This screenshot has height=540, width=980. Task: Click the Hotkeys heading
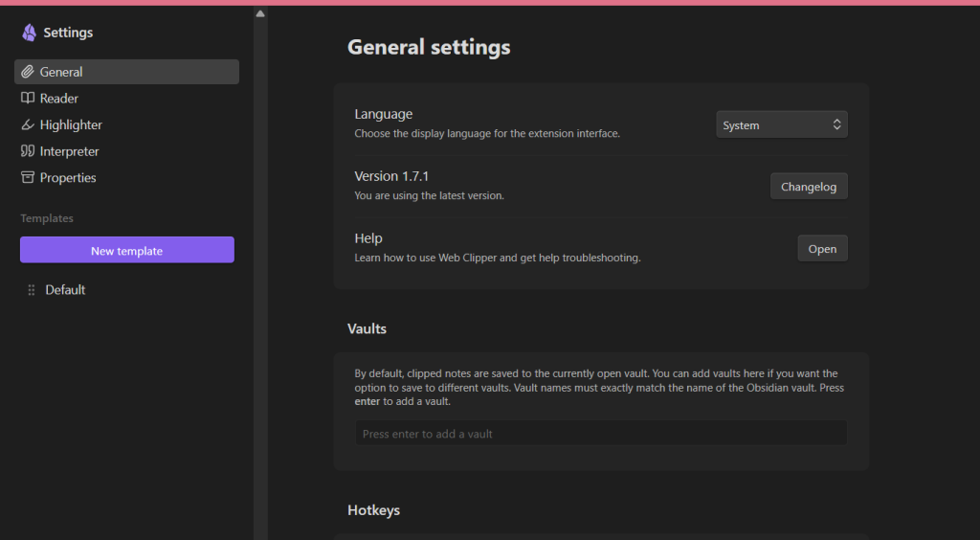pos(374,510)
